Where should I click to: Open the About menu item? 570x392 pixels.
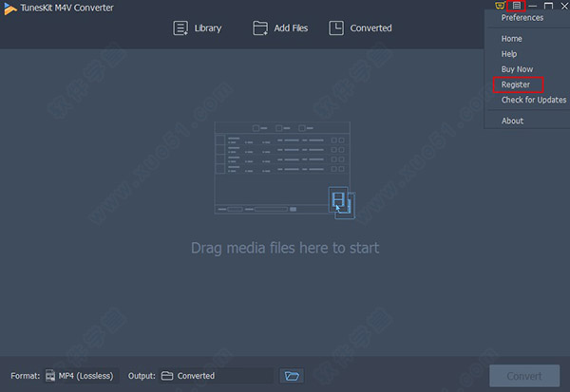512,121
